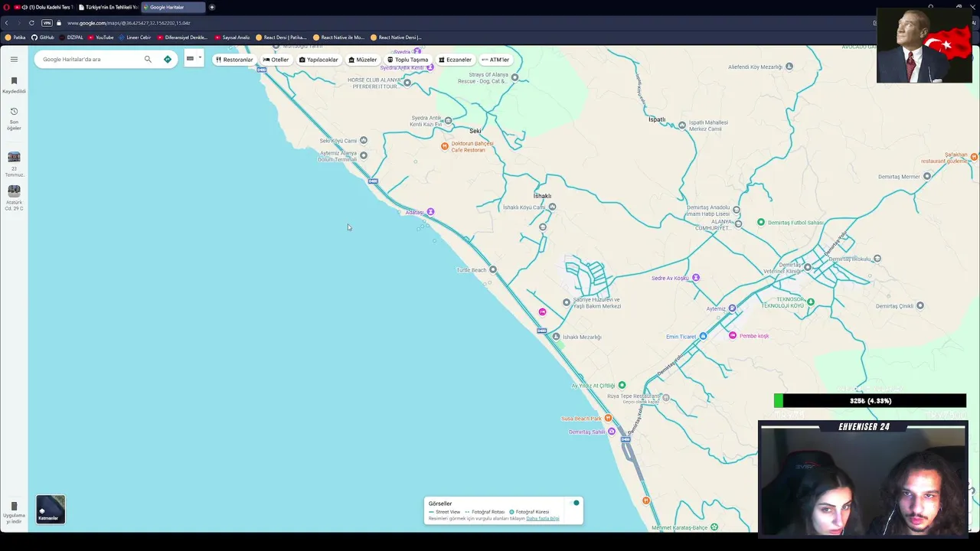
Task: Click the Emin Ticaret shop marker
Action: click(x=703, y=336)
